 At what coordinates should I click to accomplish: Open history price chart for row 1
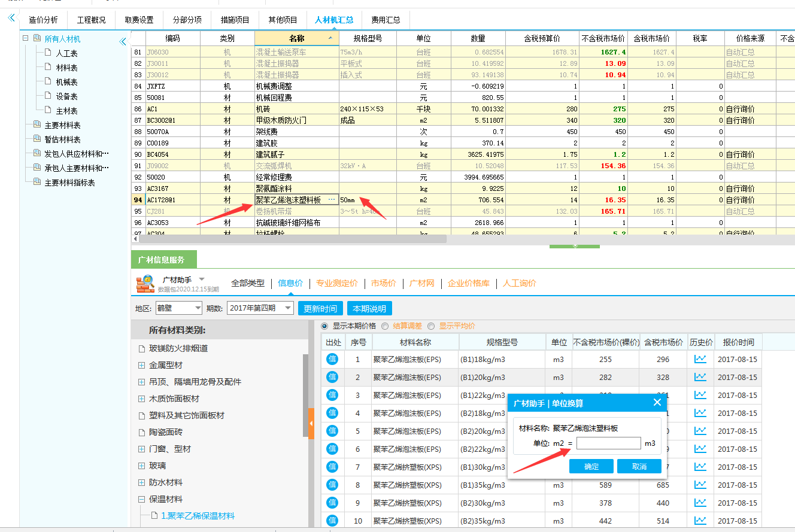point(700,360)
